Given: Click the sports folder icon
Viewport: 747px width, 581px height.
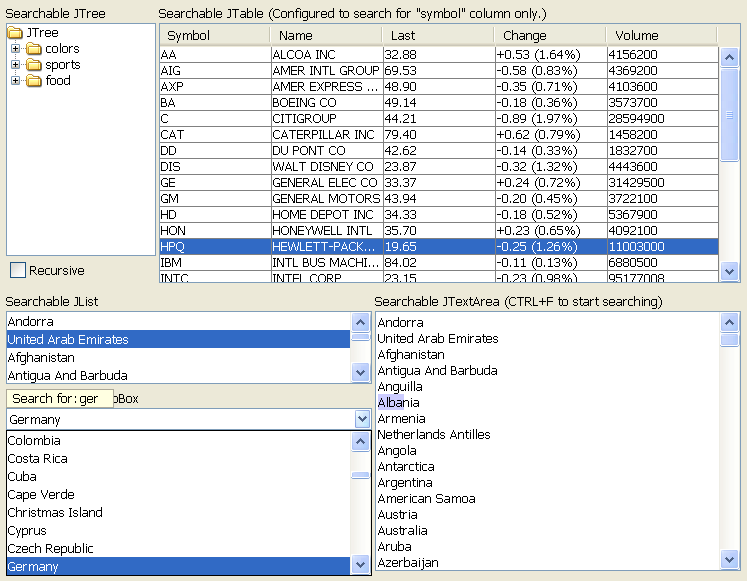Looking at the screenshot, I should pos(33,65).
